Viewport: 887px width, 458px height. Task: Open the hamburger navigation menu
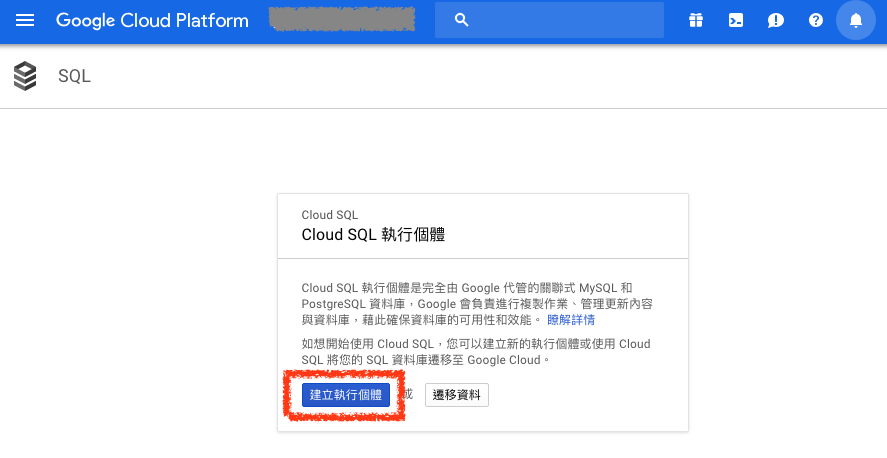tap(25, 20)
